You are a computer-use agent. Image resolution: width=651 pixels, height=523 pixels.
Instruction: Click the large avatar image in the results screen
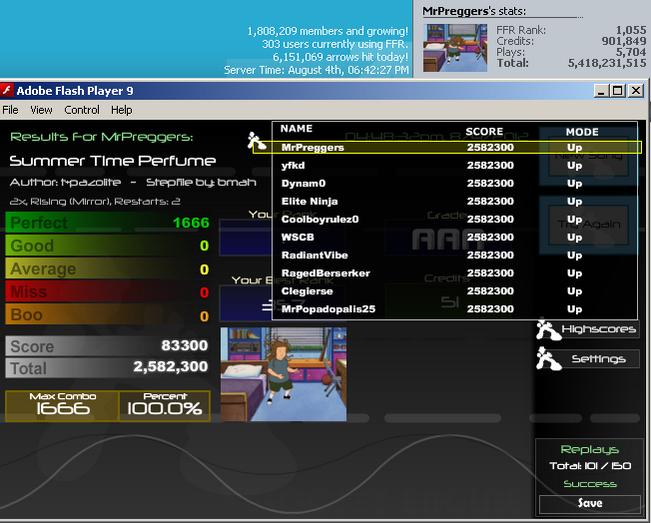tap(284, 374)
